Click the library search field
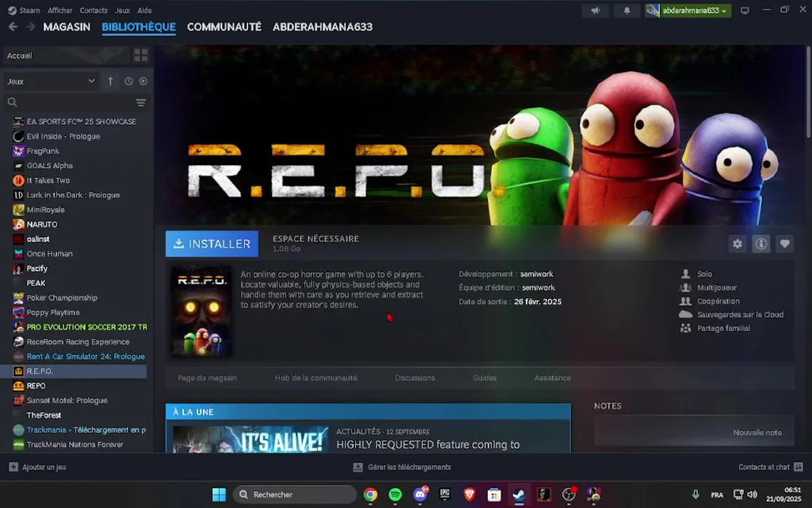Screen dimensions: 812x508 tap(75, 102)
